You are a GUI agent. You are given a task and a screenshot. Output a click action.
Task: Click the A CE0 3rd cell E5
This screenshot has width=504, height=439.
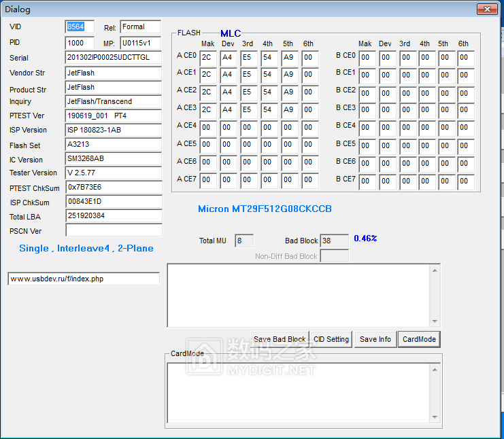click(249, 58)
